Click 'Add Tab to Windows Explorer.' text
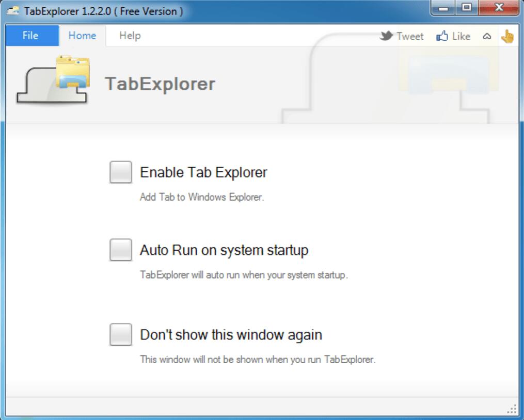Image resolution: width=524 pixels, height=420 pixels. point(202,197)
